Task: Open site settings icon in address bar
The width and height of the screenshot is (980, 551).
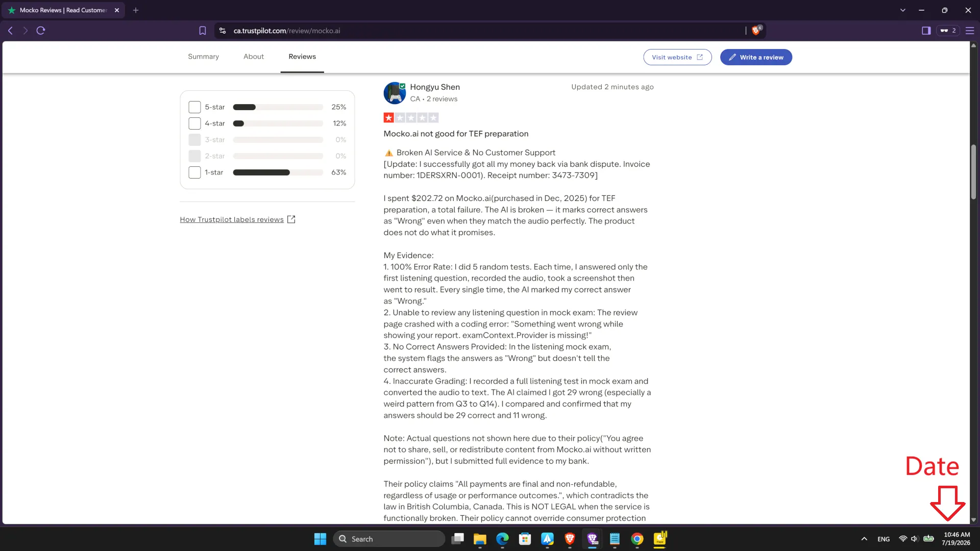Action: [223, 31]
